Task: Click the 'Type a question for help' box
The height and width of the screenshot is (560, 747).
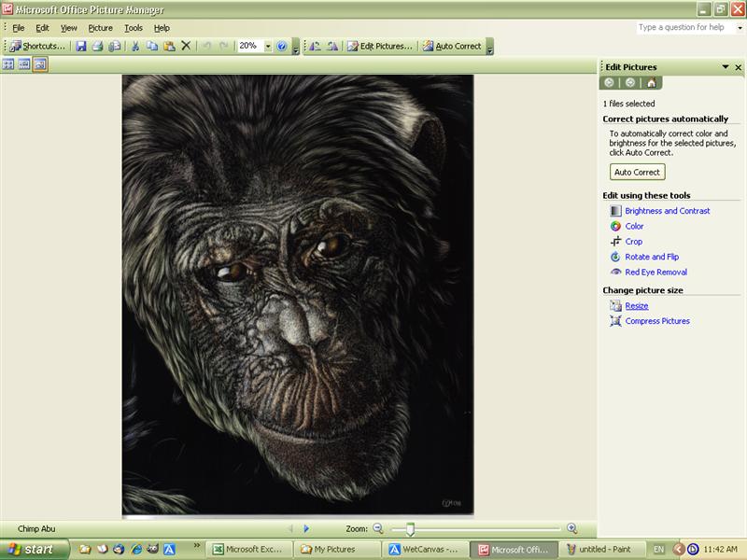Action: pyautogui.click(x=685, y=28)
